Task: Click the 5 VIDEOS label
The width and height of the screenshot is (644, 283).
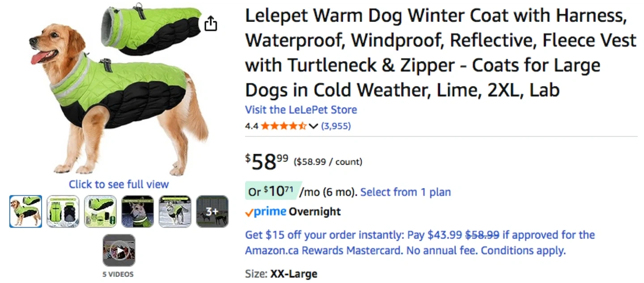Action: coord(119,274)
